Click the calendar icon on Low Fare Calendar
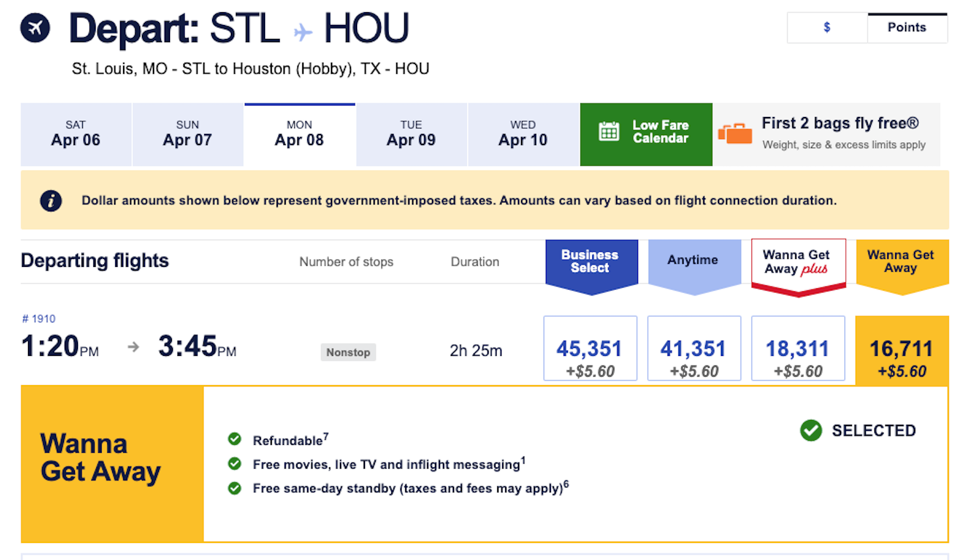 [609, 131]
